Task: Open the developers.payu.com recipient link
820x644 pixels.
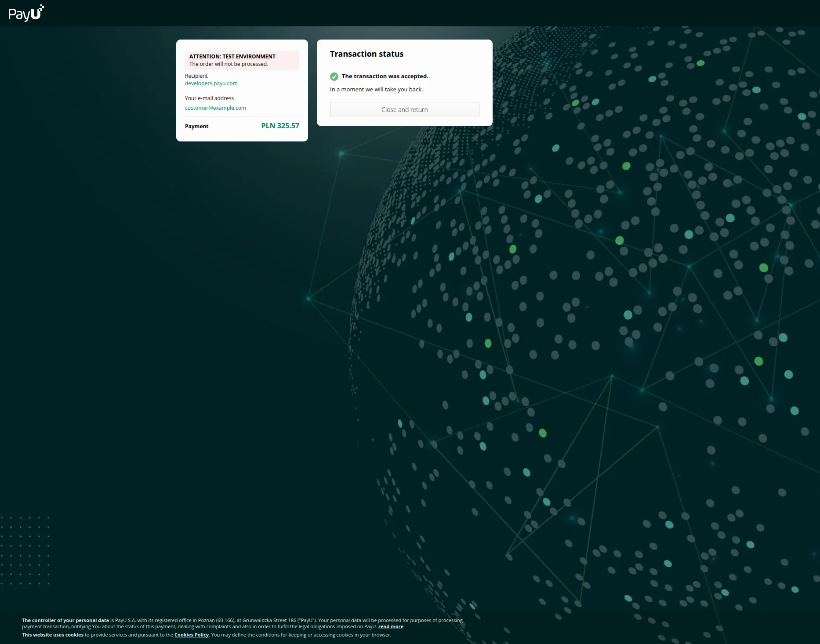Action: pyautogui.click(x=211, y=83)
